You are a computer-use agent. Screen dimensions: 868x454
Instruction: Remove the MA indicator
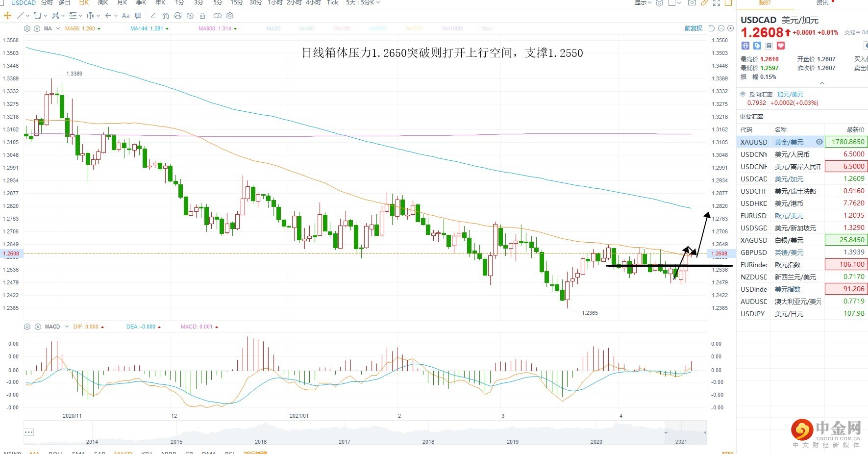(37, 28)
